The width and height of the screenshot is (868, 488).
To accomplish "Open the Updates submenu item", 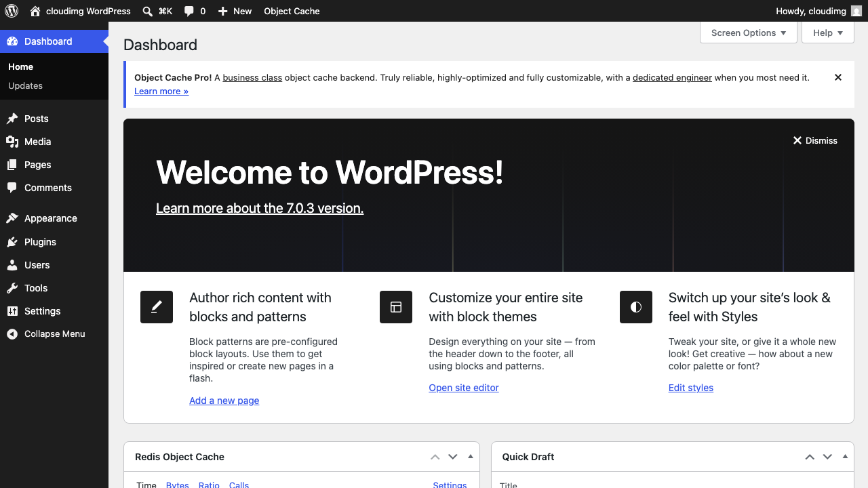I will pos(25,85).
